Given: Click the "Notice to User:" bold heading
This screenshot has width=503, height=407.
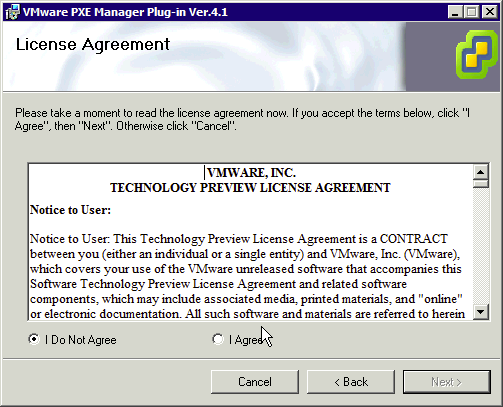Looking at the screenshot, I should (x=70, y=210).
